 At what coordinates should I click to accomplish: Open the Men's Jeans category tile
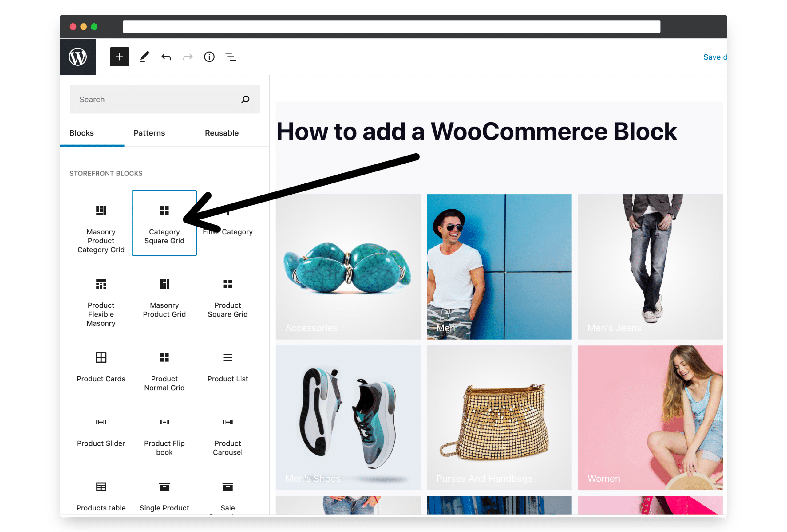point(650,266)
